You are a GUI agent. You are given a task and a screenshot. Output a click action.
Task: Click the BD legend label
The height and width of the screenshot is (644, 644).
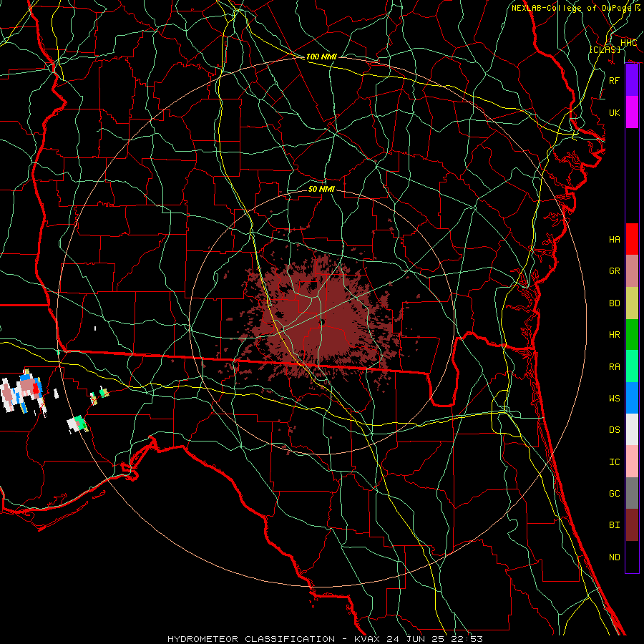click(615, 303)
